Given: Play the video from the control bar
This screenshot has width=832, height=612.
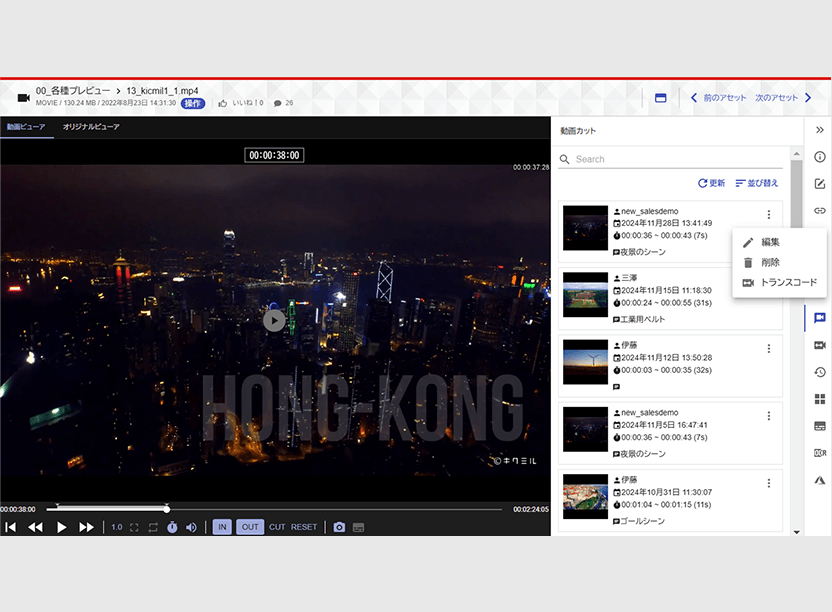Looking at the screenshot, I should click(62, 527).
